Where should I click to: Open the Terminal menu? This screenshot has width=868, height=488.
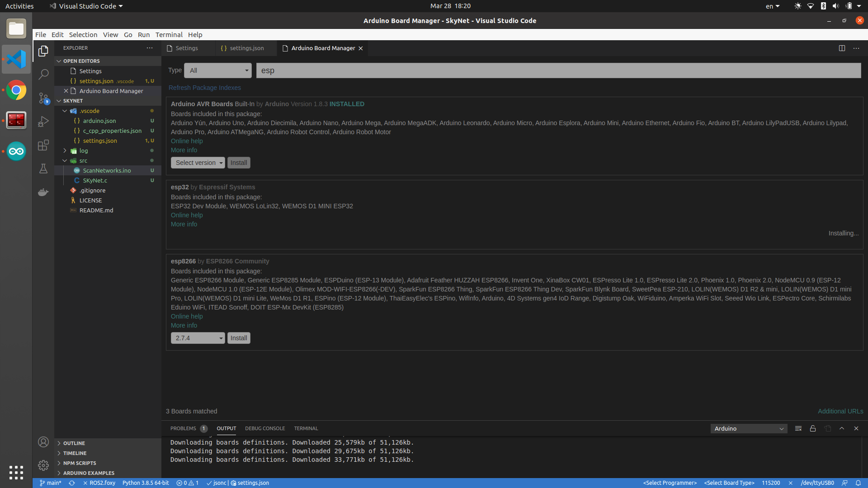169,35
